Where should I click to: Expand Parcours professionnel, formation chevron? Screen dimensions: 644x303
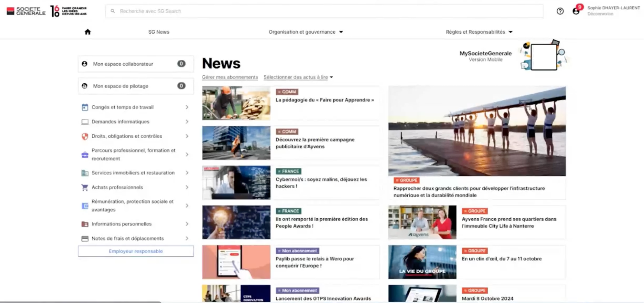[x=187, y=155]
